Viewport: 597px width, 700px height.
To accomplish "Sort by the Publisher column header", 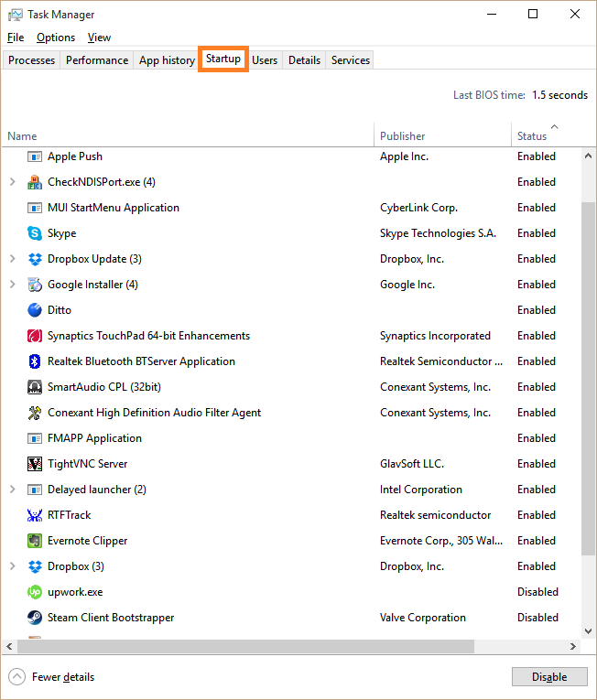I will pyautogui.click(x=442, y=135).
